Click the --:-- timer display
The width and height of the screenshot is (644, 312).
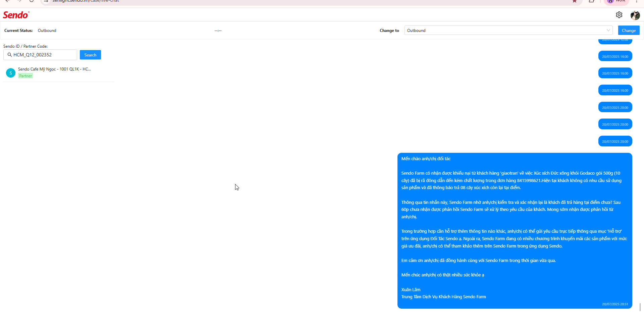tap(218, 31)
